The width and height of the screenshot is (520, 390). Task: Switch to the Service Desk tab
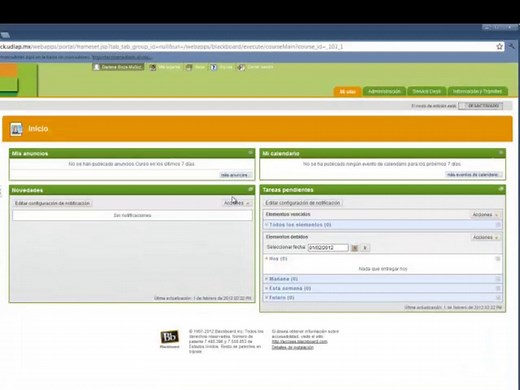(427, 91)
